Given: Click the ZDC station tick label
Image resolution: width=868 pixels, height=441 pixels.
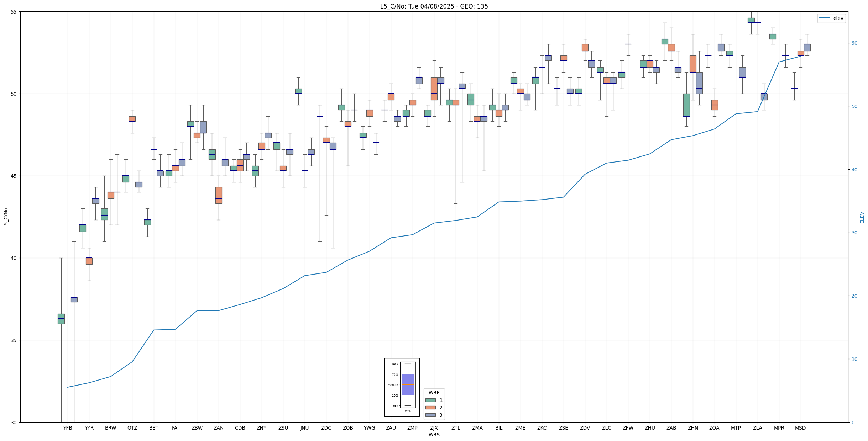Looking at the screenshot, I should tap(326, 428).
